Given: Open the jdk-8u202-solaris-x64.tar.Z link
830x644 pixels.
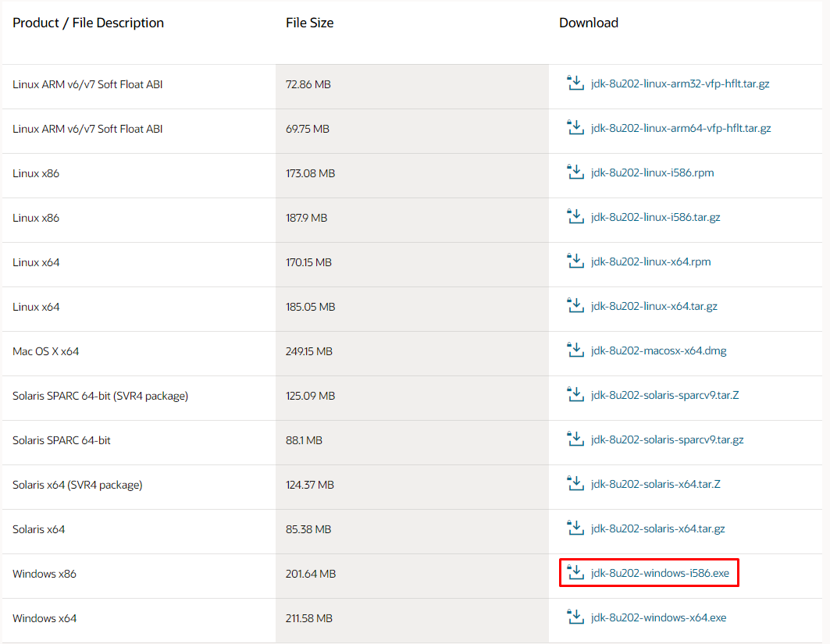Looking at the screenshot, I should 655,484.
